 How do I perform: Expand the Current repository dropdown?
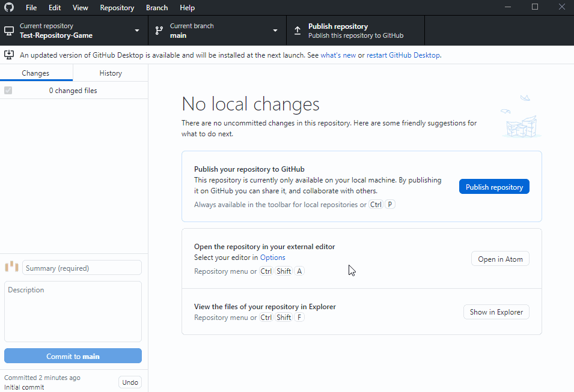point(136,31)
